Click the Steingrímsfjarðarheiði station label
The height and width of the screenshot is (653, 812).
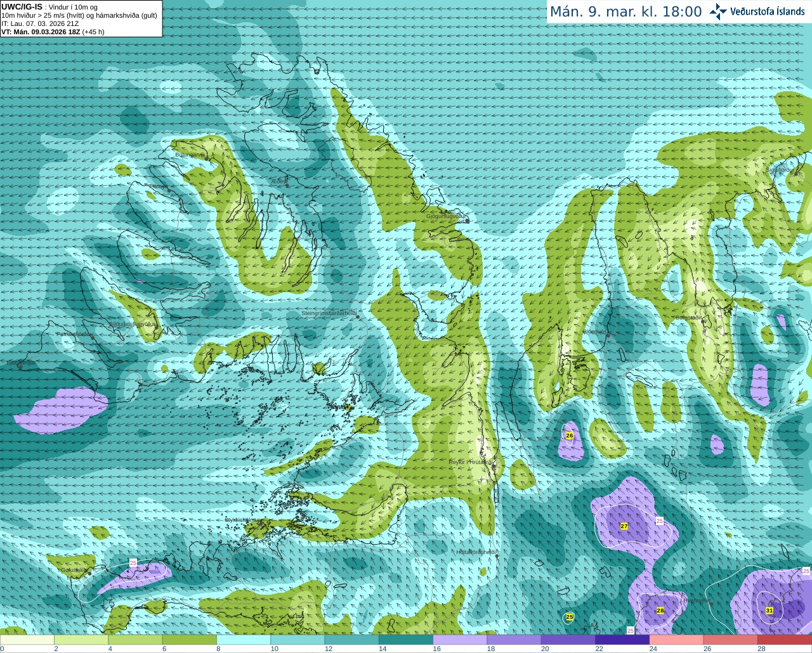click(328, 313)
